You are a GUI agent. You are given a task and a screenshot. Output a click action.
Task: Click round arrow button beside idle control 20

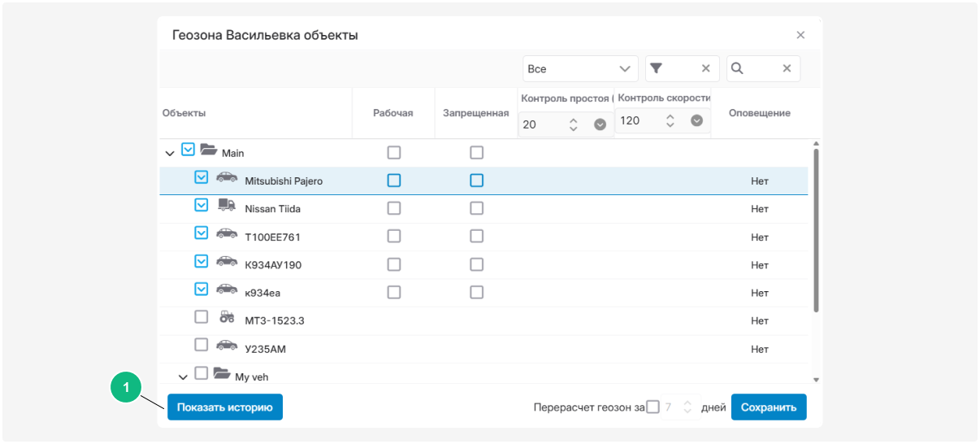point(601,124)
